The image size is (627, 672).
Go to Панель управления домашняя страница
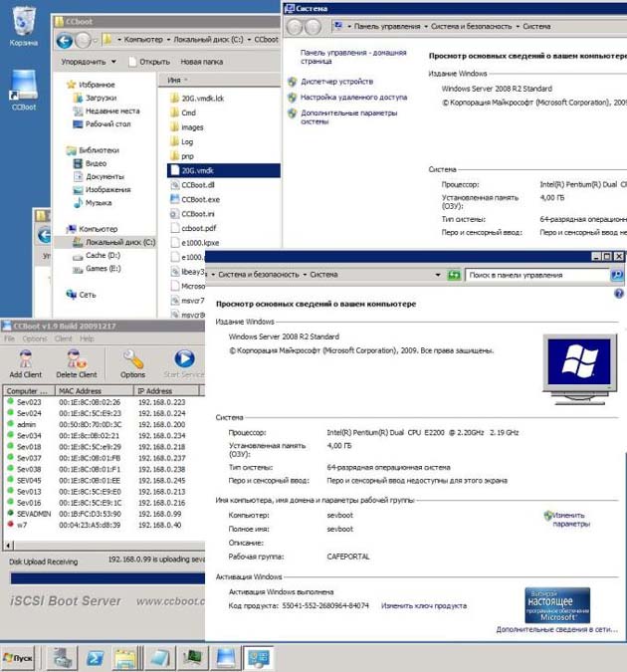tap(353, 57)
